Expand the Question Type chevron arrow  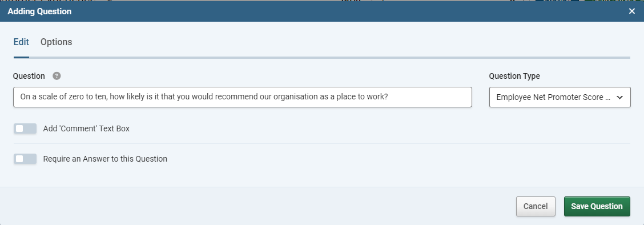[620, 97]
